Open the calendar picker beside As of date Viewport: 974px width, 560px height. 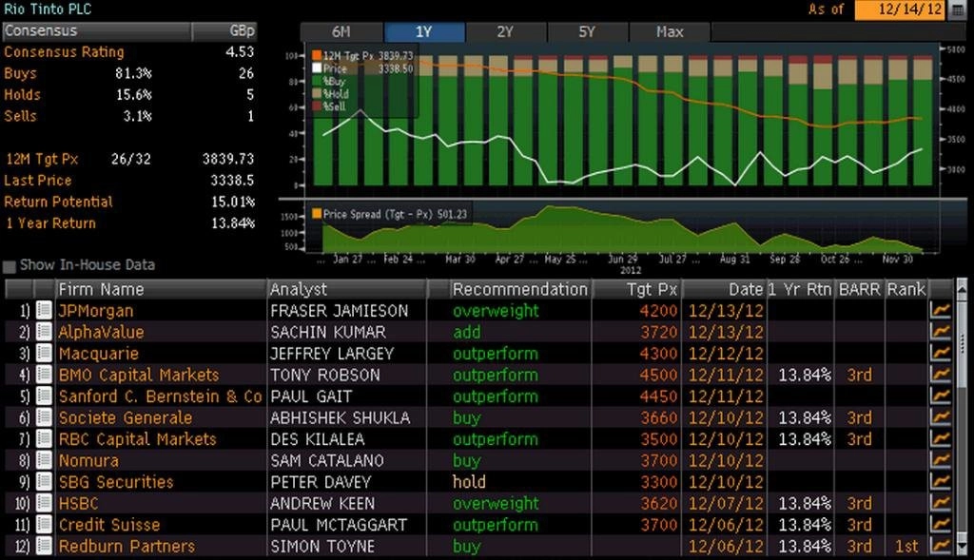pos(959,10)
